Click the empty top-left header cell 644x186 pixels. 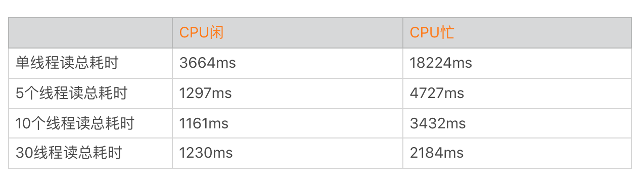pyautogui.click(x=90, y=33)
